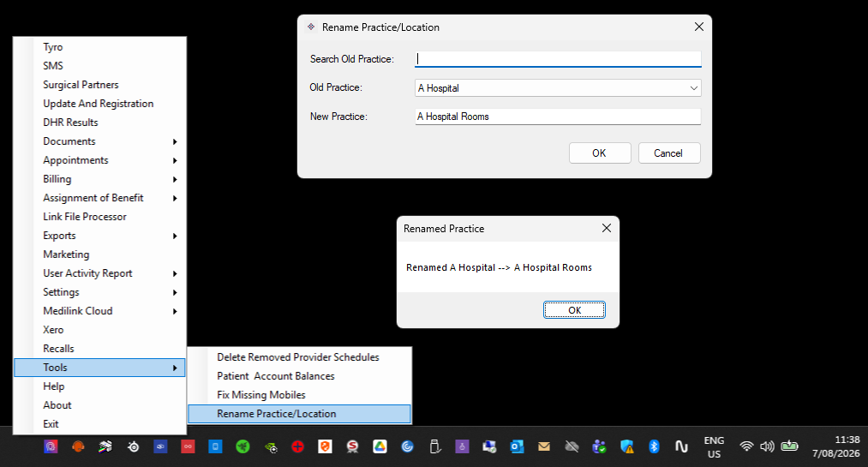Choose Fix Missing Mobiles

coord(300,394)
